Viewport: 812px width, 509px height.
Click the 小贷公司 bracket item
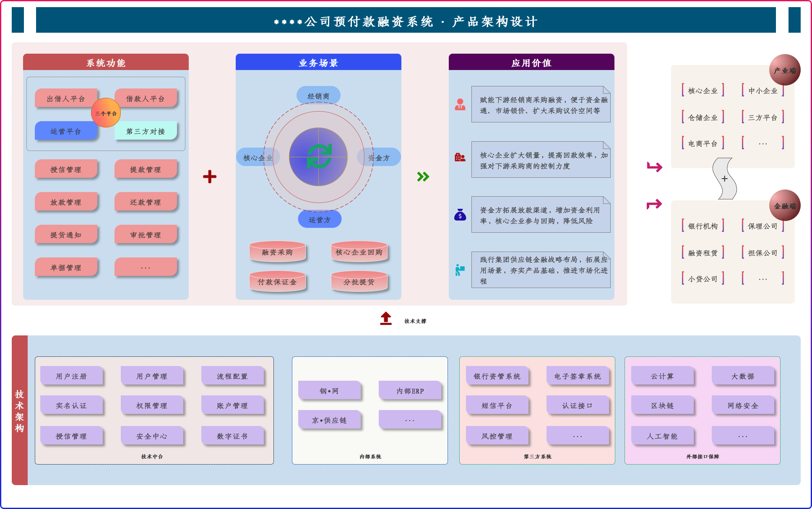coord(703,278)
